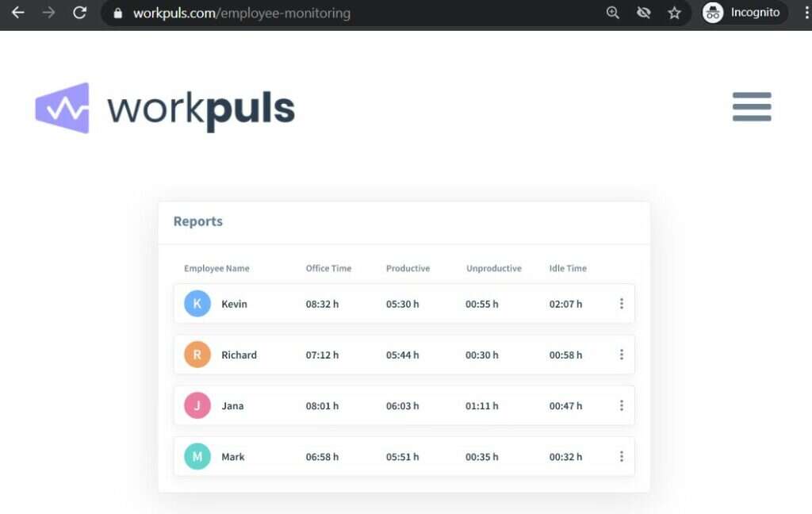Image resolution: width=812 pixels, height=514 pixels.
Task: Bookmark the page with the star icon
Action: pos(675,13)
